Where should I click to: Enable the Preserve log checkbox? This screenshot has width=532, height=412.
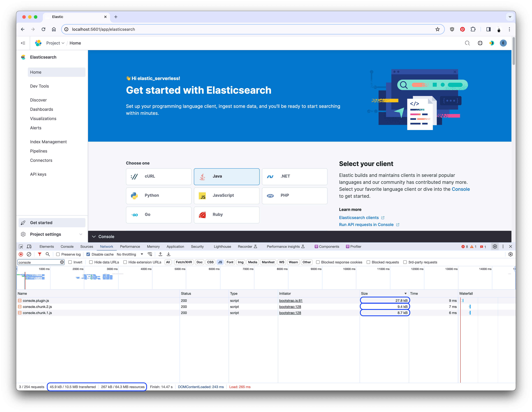58,254
